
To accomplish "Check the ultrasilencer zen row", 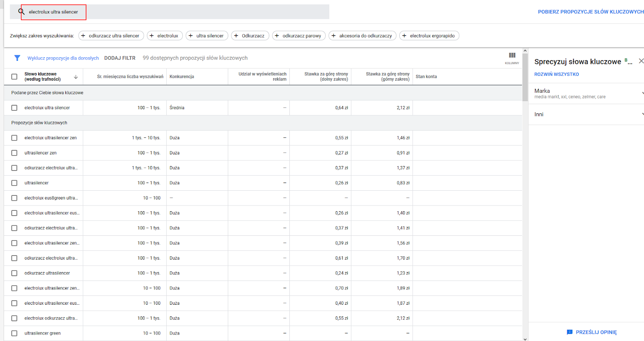I will pos(14,153).
